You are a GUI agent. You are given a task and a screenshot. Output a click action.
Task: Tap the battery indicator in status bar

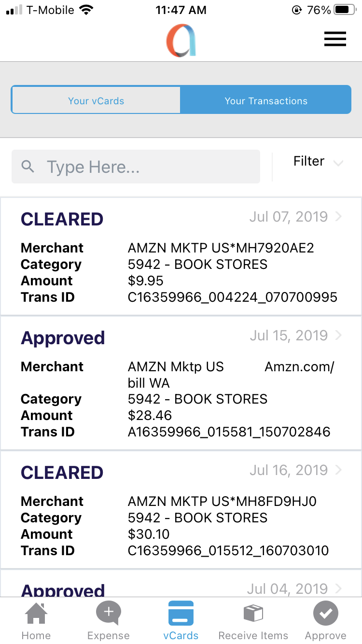point(344,10)
